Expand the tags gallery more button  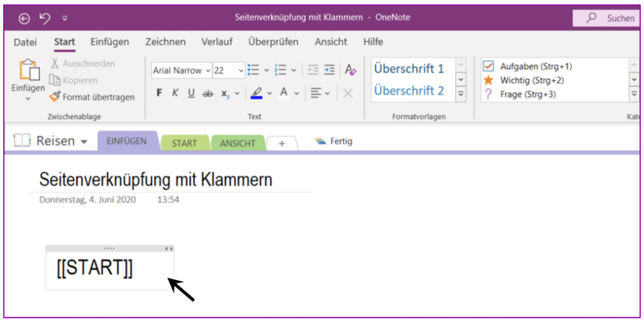pos(635,95)
